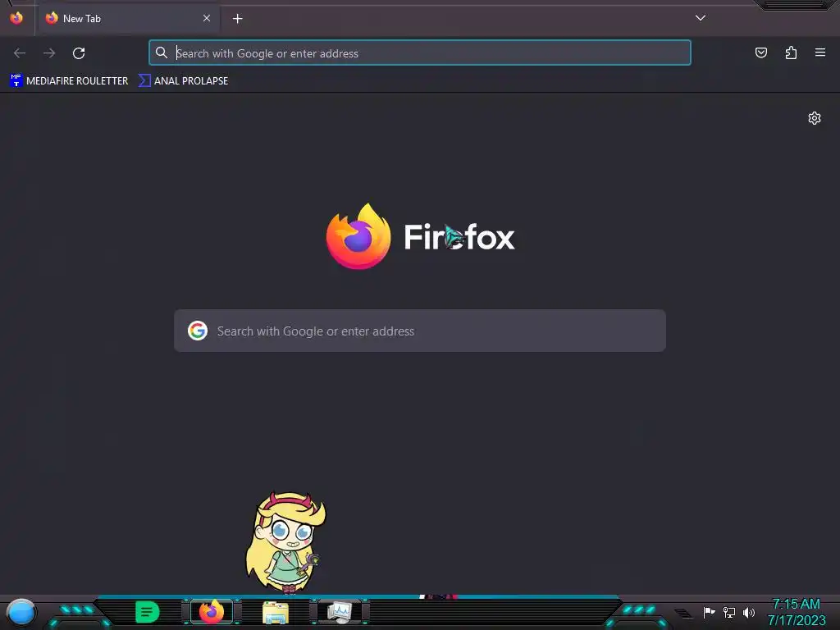Open the system monitor taskbar icon
The image size is (840, 630).
(340, 612)
